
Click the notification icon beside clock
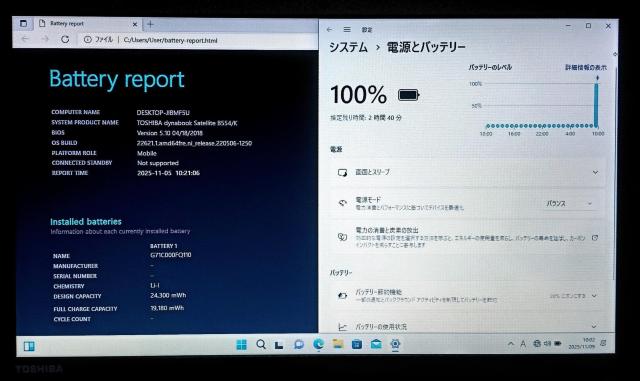coord(604,343)
